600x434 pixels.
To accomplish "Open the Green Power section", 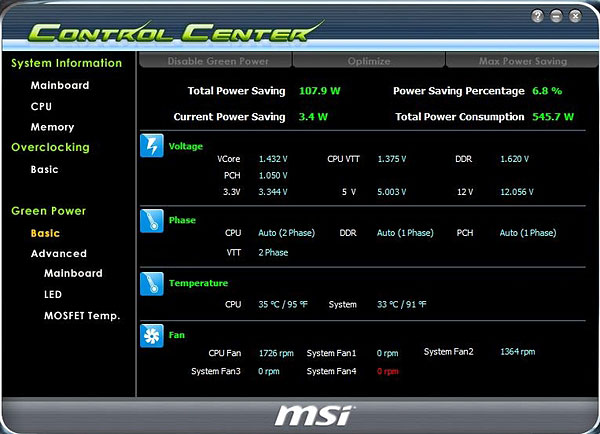I will (x=49, y=211).
